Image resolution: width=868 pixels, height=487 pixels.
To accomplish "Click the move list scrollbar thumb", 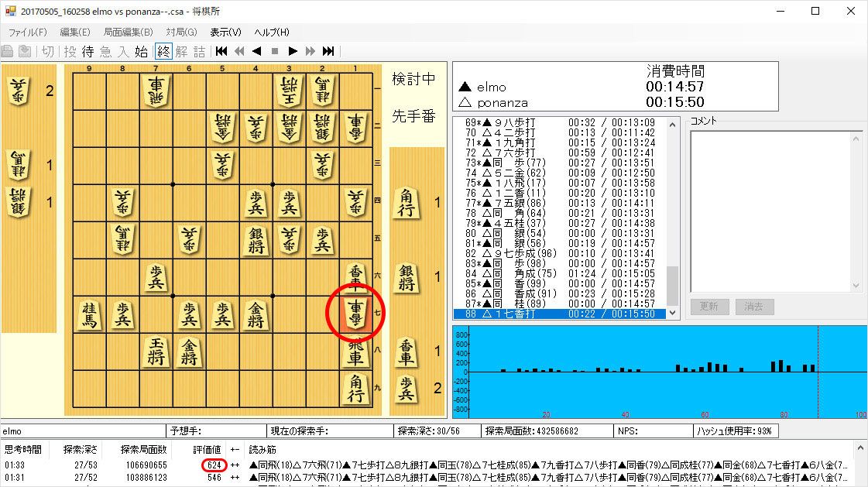I will click(x=672, y=286).
